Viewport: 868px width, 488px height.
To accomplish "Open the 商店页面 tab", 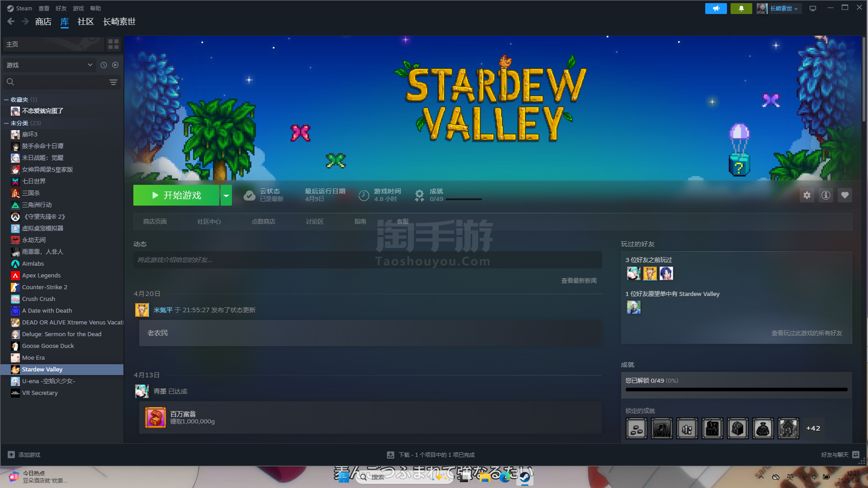I will click(x=155, y=221).
